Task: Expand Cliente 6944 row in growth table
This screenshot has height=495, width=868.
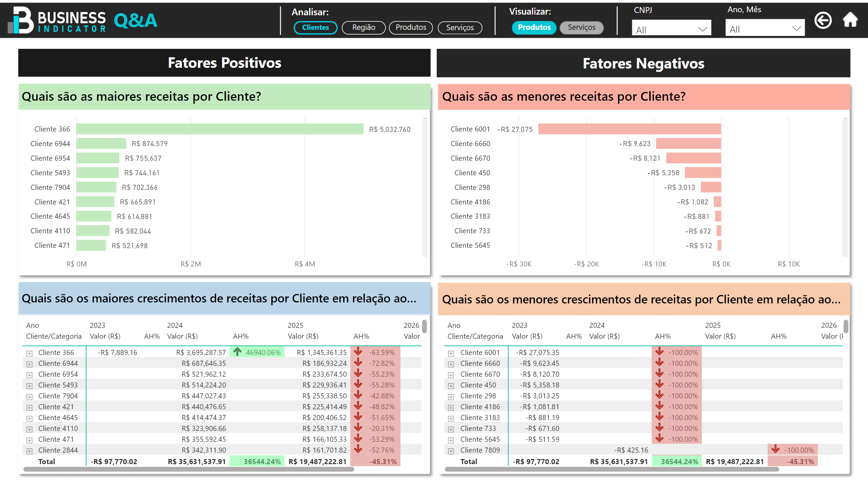Action: [x=29, y=364]
